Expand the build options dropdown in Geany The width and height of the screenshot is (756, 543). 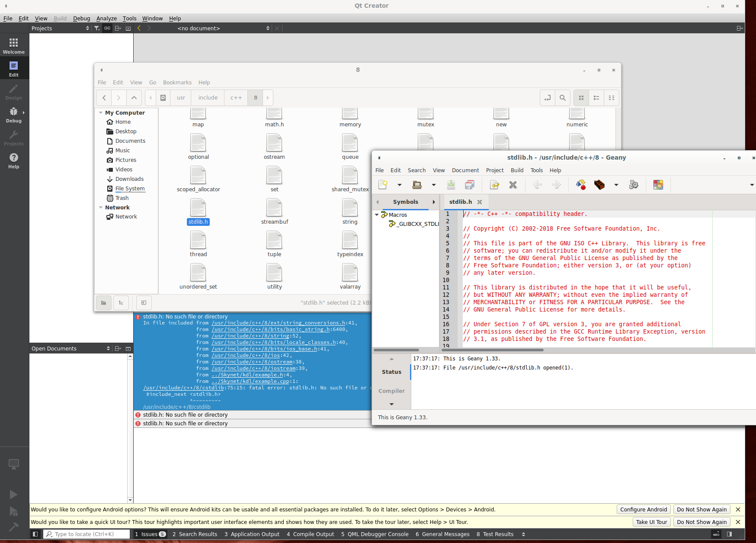click(616, 185)
